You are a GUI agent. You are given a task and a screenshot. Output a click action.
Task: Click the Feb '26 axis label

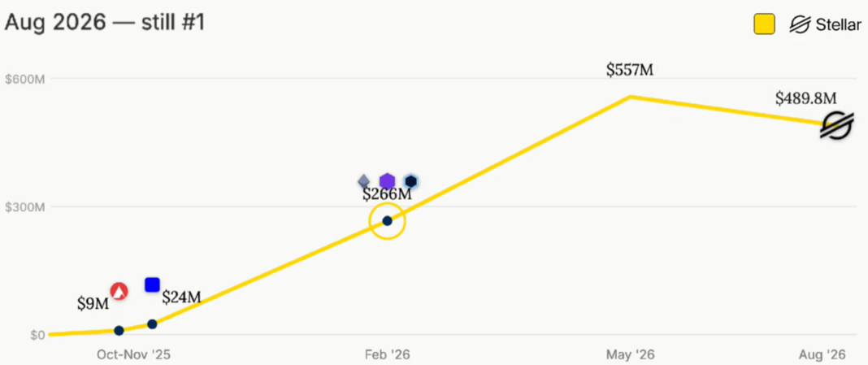click(x=388, y=354)
